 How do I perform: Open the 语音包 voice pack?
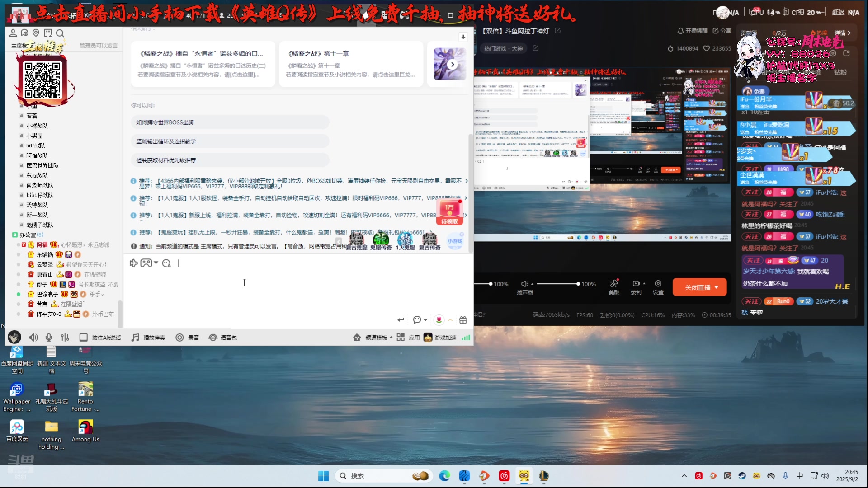point(223,338)
